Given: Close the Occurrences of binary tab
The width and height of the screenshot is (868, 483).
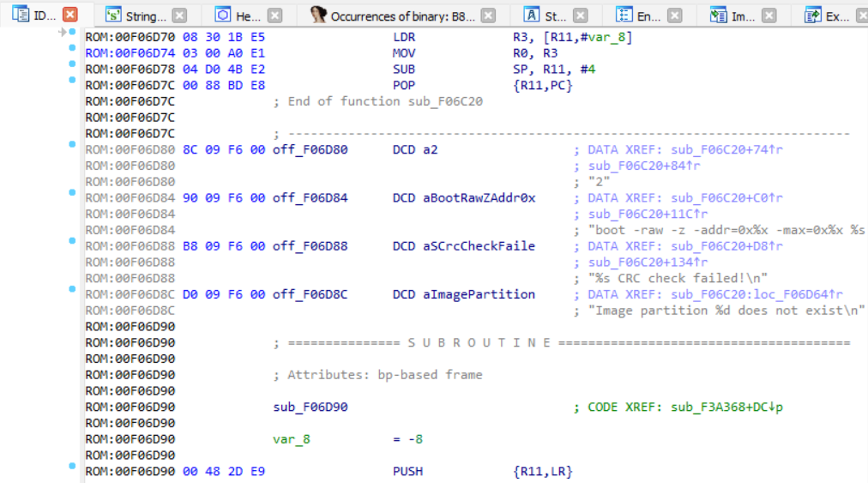Looking at the screenshot, I should point(488,15).
